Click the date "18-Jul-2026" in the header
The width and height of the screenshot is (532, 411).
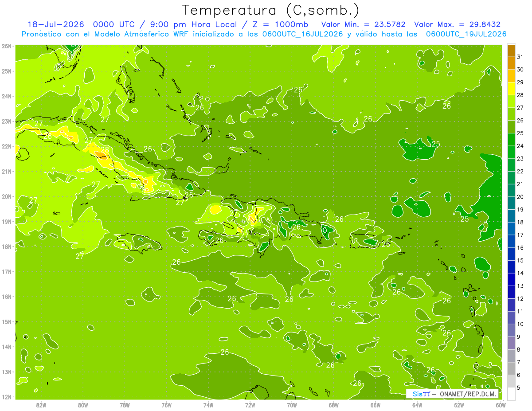coord(56,24)
